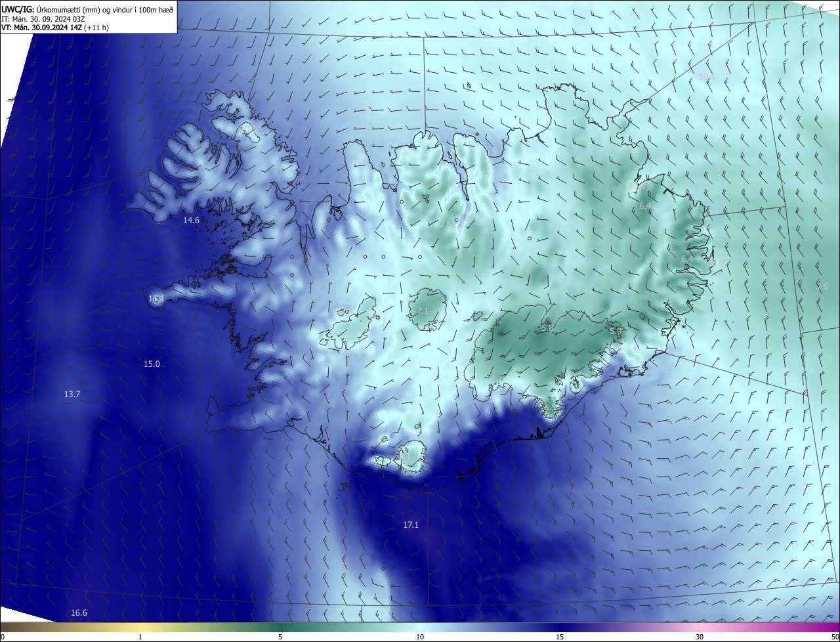Click the UWC/IG Úrkomumætti title line
The image size is (840, 642).
(x=87, y=9)
